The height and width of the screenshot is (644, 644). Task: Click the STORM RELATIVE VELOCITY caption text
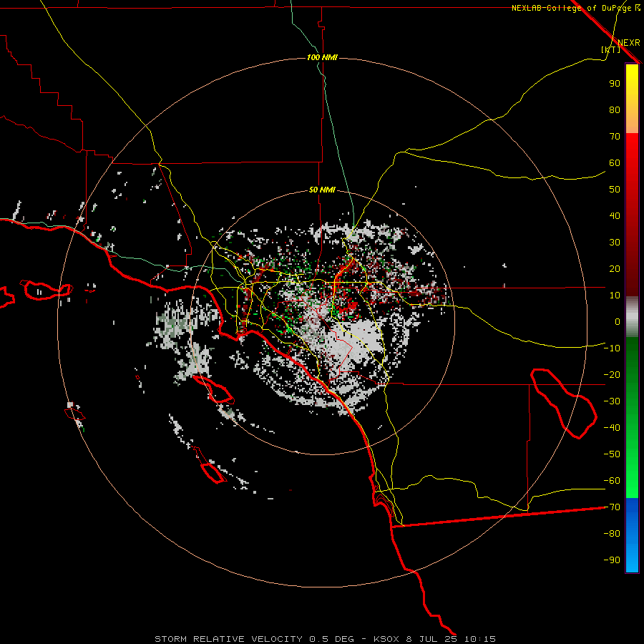(229, 639)
